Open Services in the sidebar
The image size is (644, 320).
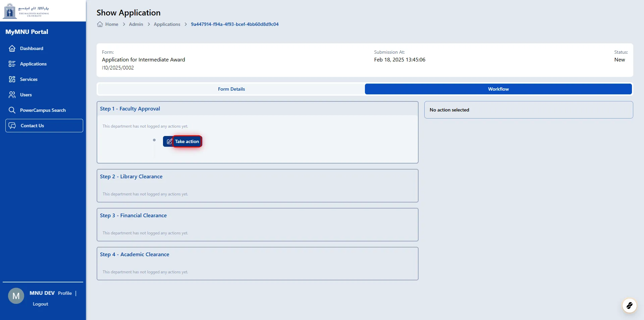coord(29,79)
